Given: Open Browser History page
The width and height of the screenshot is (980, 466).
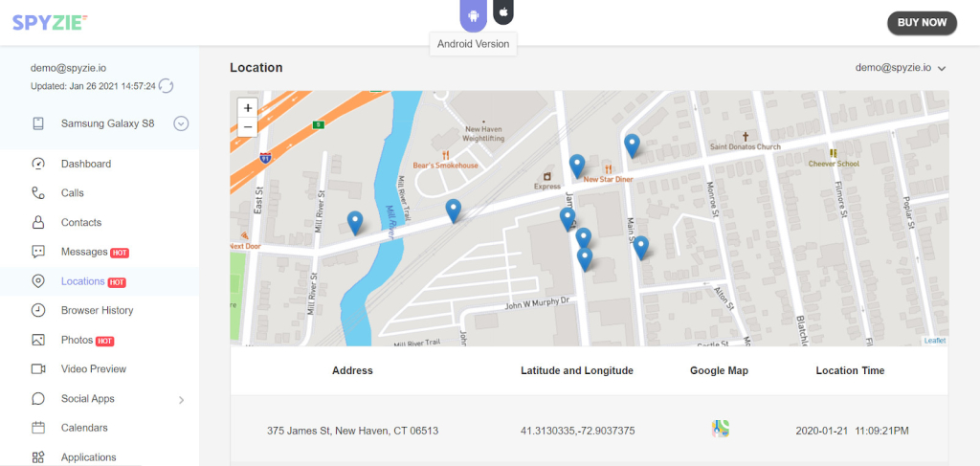Looking at the screenshot, I should coord(97,310).
